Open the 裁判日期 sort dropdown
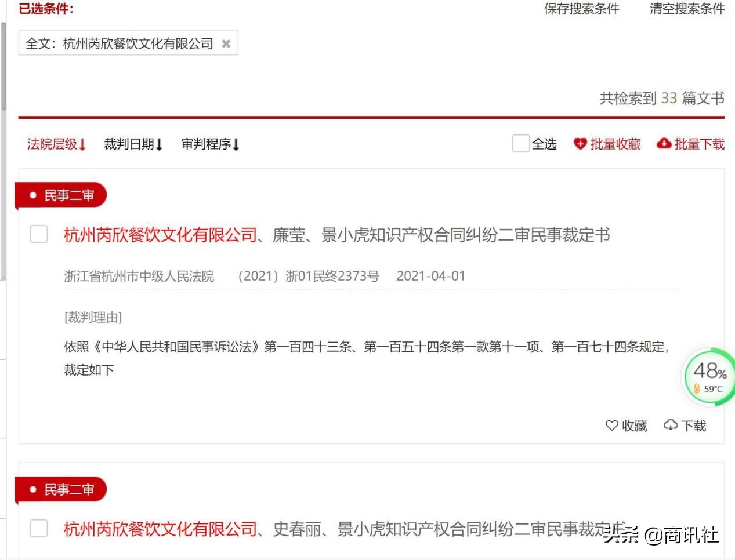 [x=133, y=144]
